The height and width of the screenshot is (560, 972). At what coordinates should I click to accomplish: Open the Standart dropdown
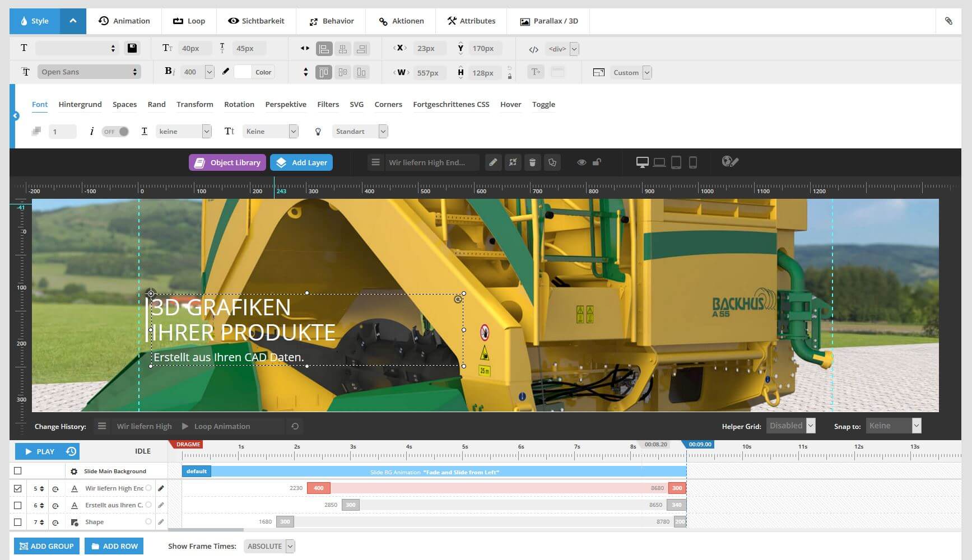click(360, 131)
